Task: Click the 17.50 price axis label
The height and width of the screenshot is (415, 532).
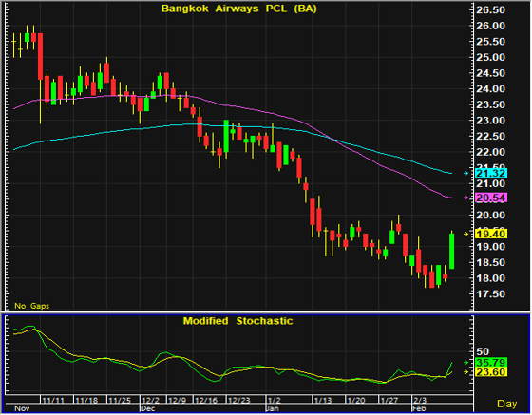Action: tap(490, 294)
